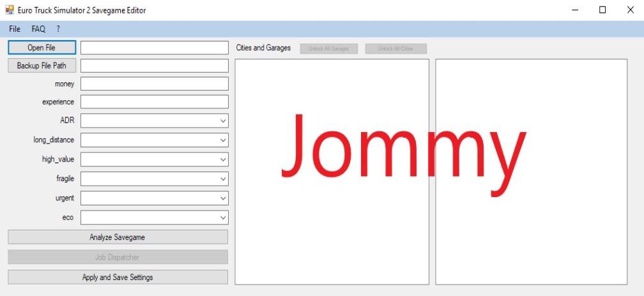Open the high_value skill dropdown

pos(154,159)
